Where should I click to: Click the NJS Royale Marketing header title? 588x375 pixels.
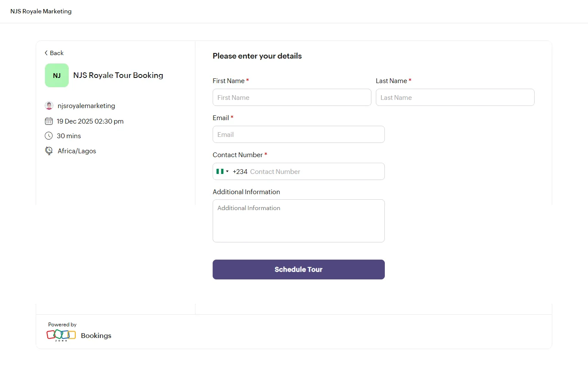(x=41, y=11)
